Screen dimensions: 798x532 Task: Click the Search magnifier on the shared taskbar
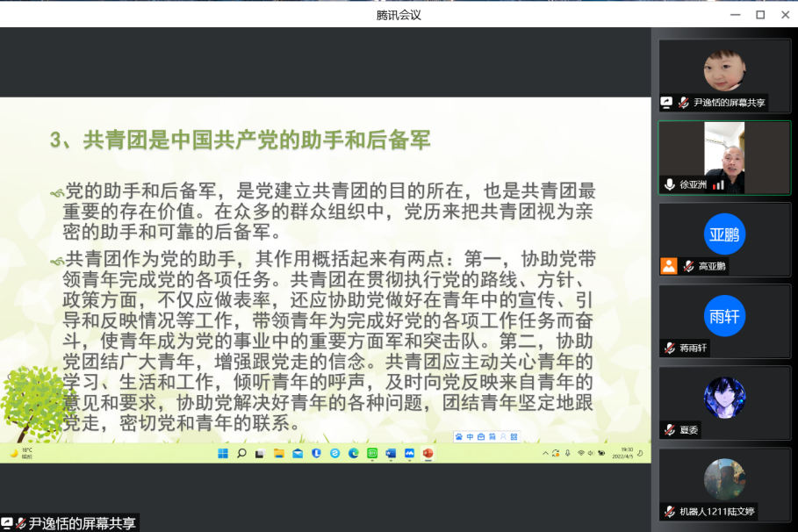[241, 453]
